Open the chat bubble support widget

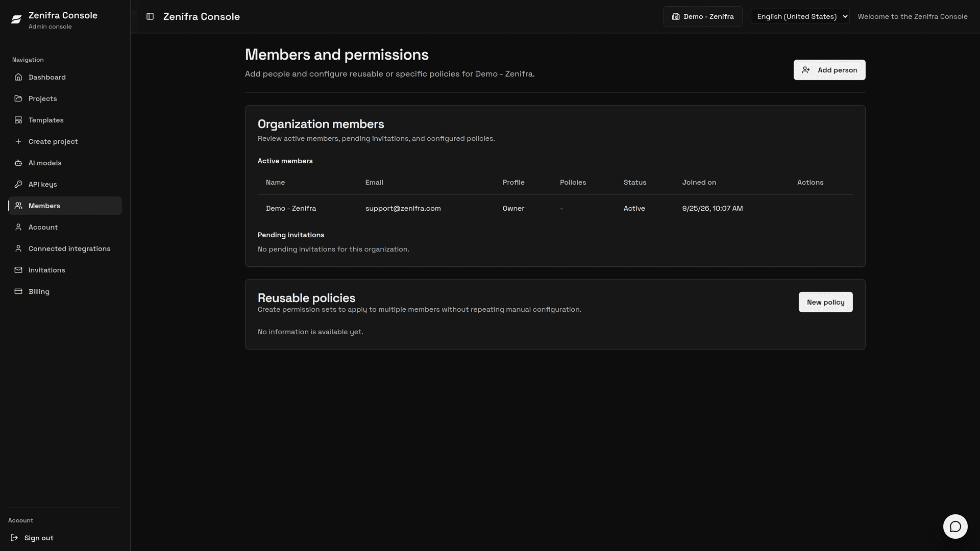[955, 527]
